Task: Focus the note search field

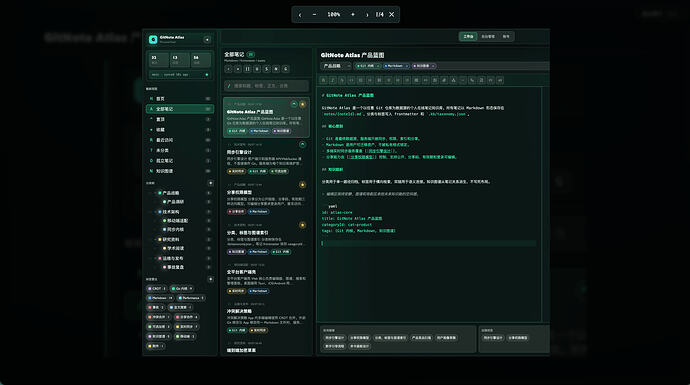Action: tap(267, 86)
